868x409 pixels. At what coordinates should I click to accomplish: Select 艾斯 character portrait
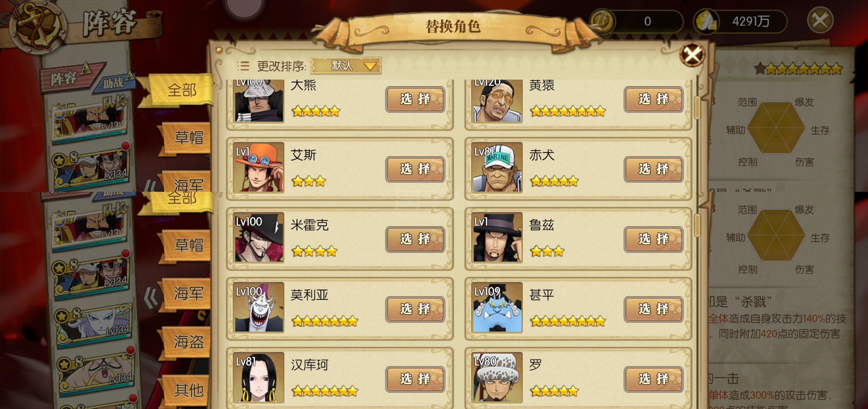click(259, 167)
